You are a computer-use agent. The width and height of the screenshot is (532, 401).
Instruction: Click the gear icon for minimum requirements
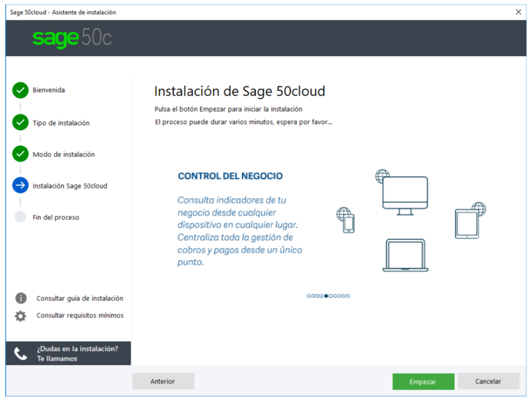click(x=20, y=316)
